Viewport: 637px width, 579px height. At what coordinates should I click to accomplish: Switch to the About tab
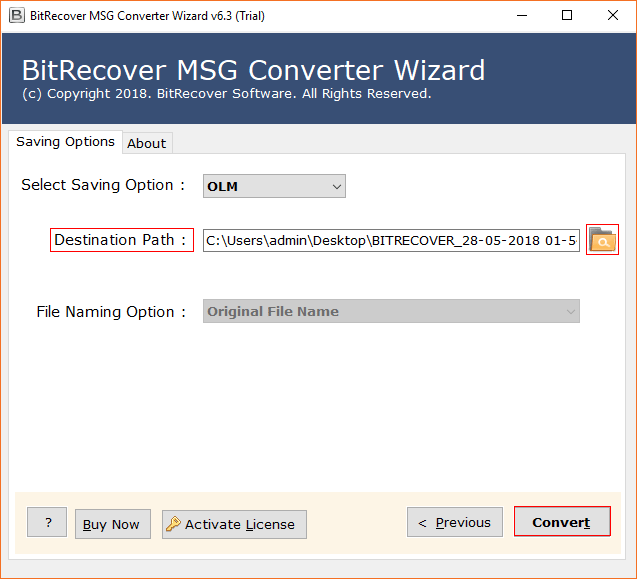click(x=147, y=143)
